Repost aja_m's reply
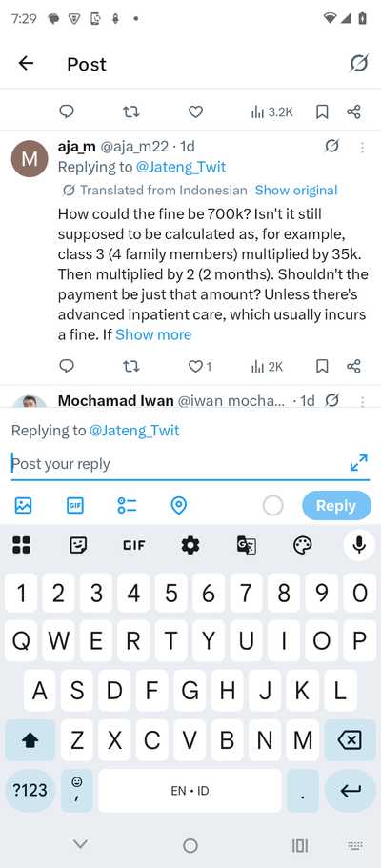 click(x=130, y=366)
